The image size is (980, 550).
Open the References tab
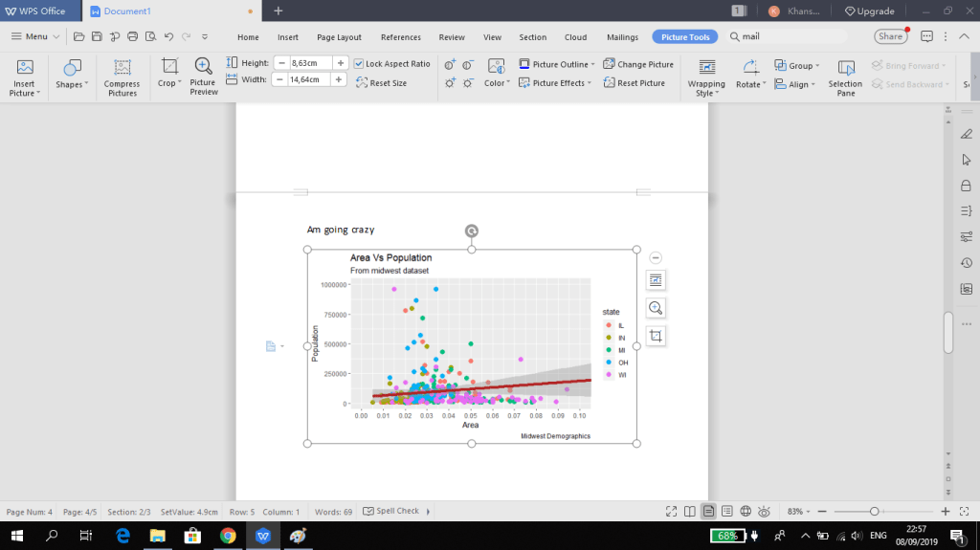pos(400,37)
